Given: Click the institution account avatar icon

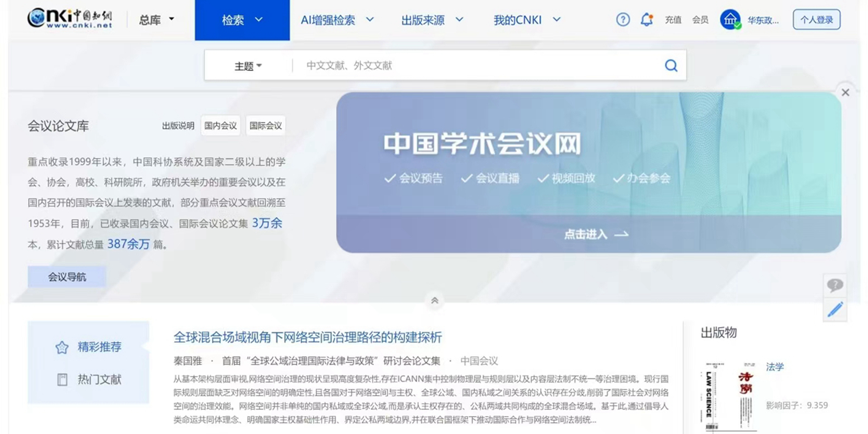Looking at the screenshot, I should point(730,20).
